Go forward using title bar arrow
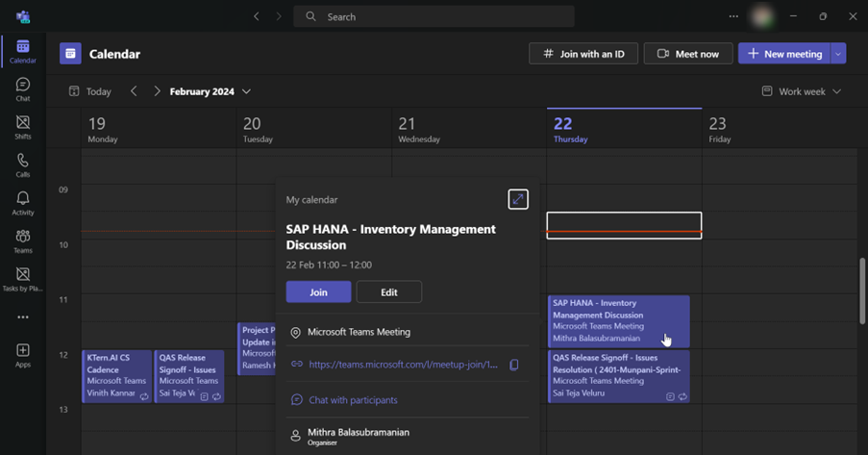The image size is (868, 455). coord(278,16)
